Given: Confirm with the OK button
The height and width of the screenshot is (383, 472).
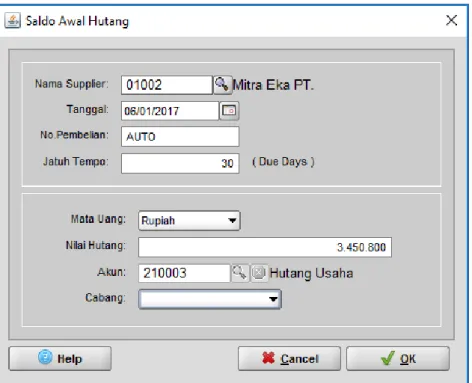Looking at the screenshot, I should pos(398,358).
